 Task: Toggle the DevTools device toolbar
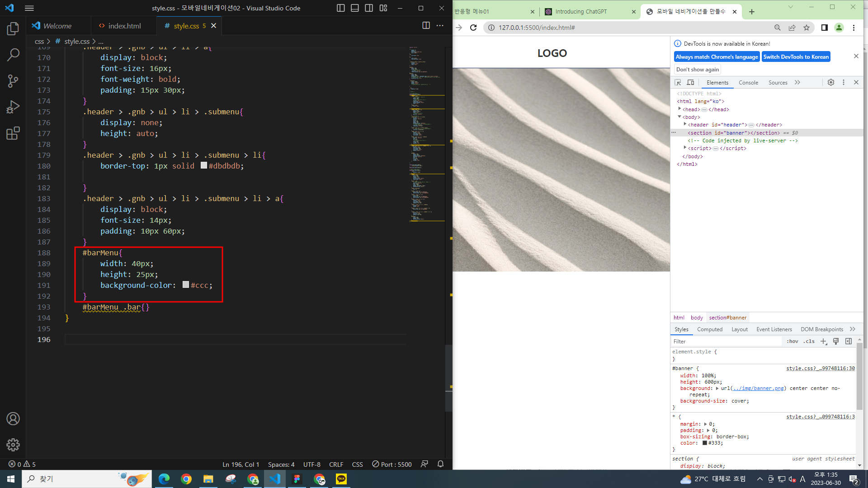tap(690, 83)
